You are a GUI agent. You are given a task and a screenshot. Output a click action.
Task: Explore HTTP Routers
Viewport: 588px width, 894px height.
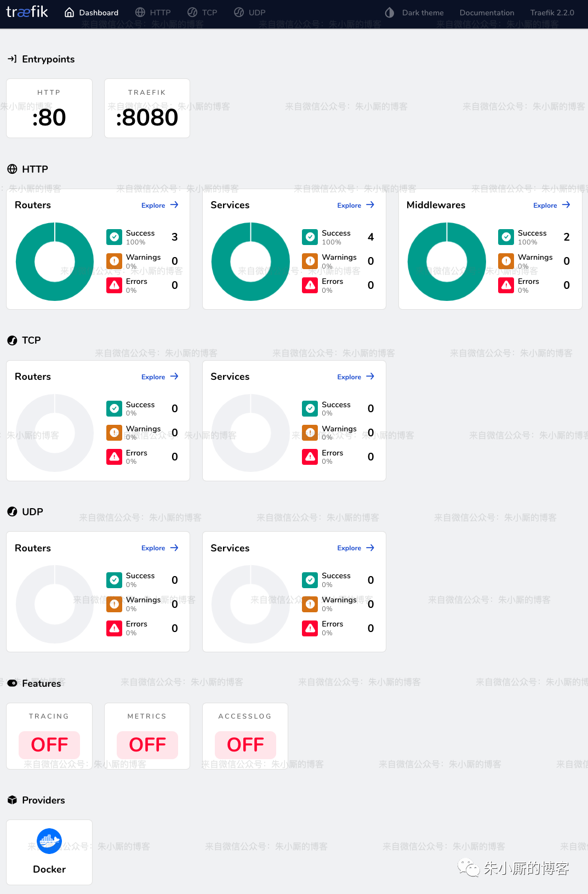(x=160, y=205)
